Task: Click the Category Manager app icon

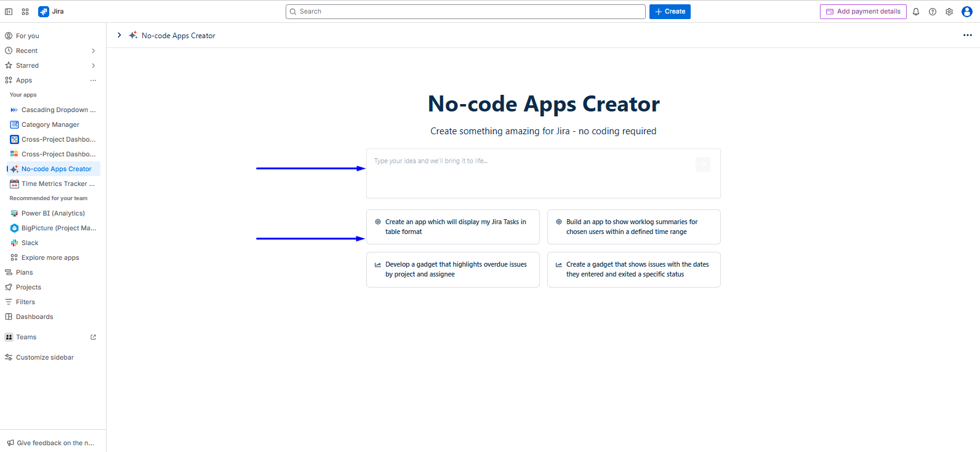Action: tap(14, 124)
